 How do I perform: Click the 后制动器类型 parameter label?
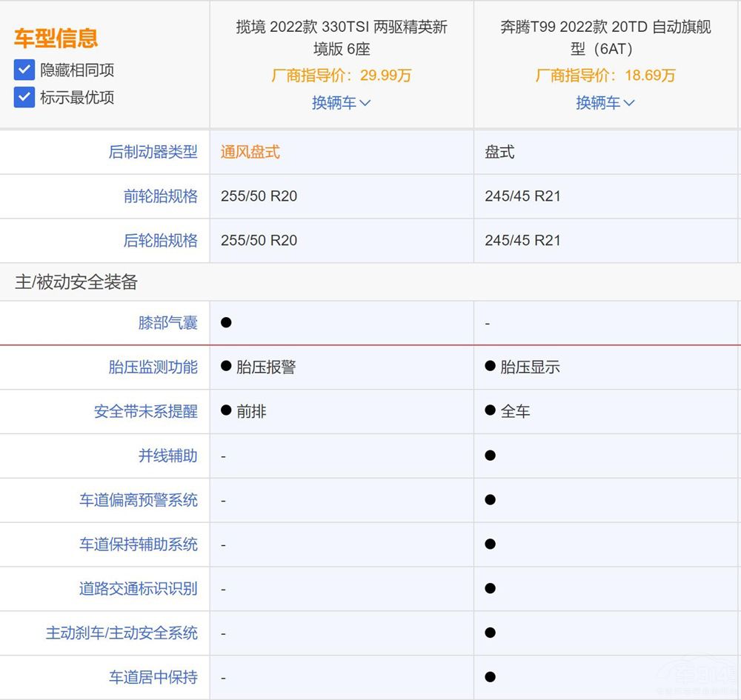tap(153, 152)
